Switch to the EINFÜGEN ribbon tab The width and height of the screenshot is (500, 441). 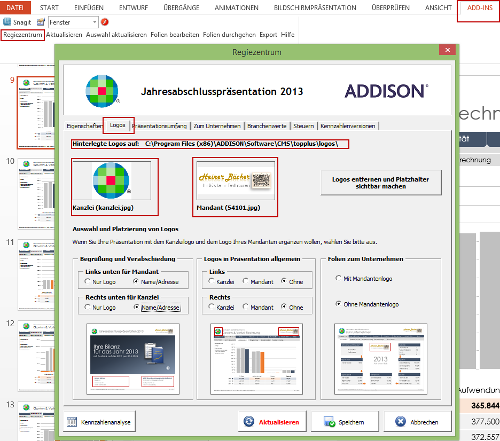tap(89, 7)
